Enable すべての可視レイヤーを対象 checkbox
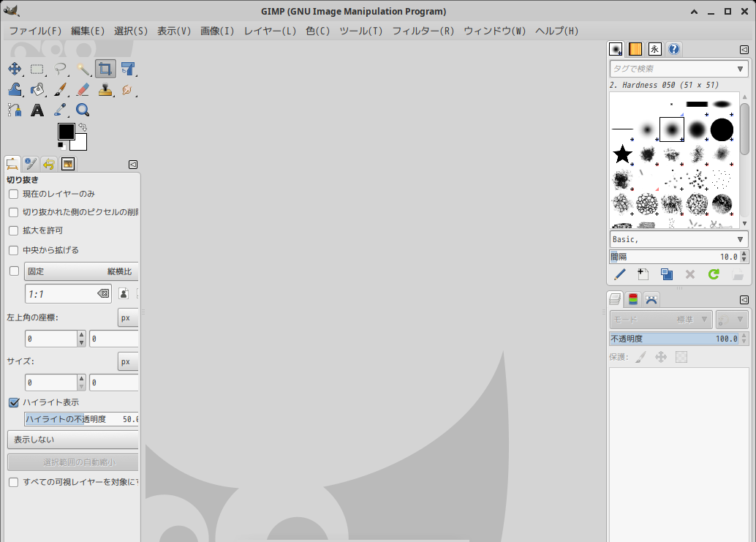Screen dimensions: 756x542 (x=13, y=482)
